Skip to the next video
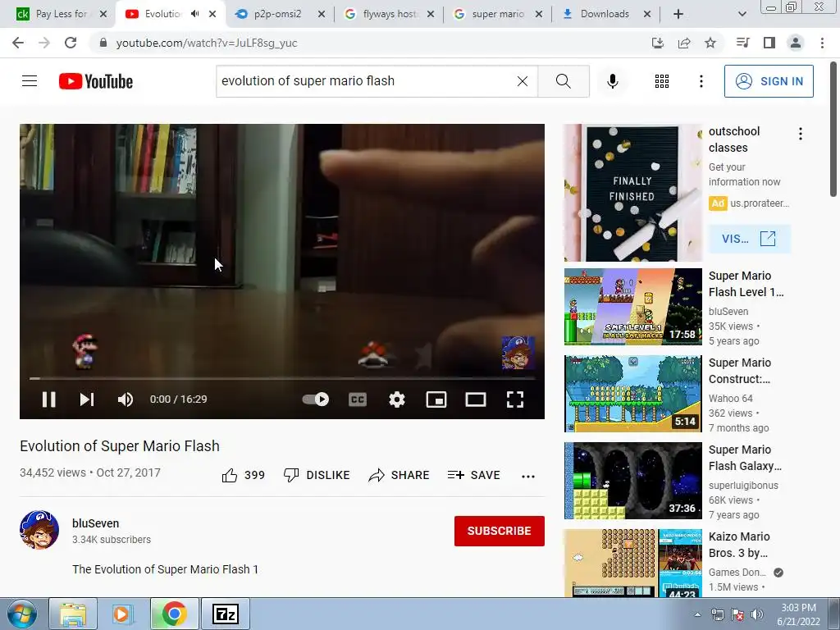The height and width of the screenshot is (630, 840). pyautogui.click(x=87, y=399)
